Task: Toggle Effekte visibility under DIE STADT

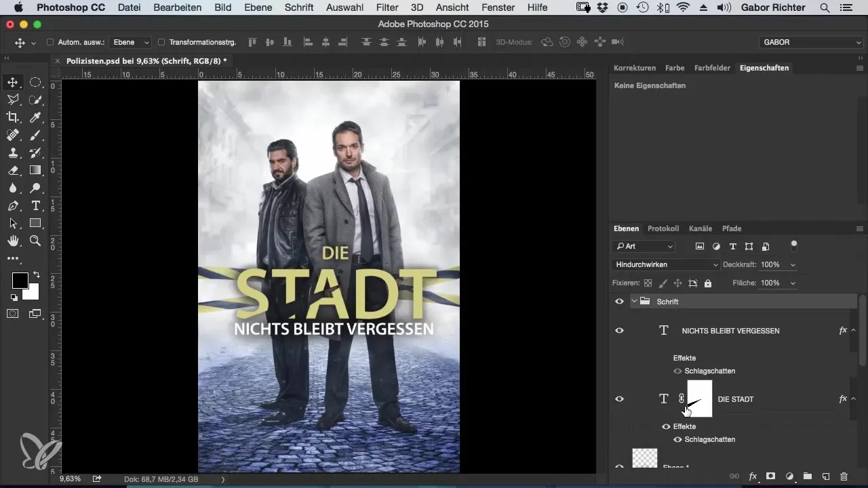Action: tap(666, 426)
